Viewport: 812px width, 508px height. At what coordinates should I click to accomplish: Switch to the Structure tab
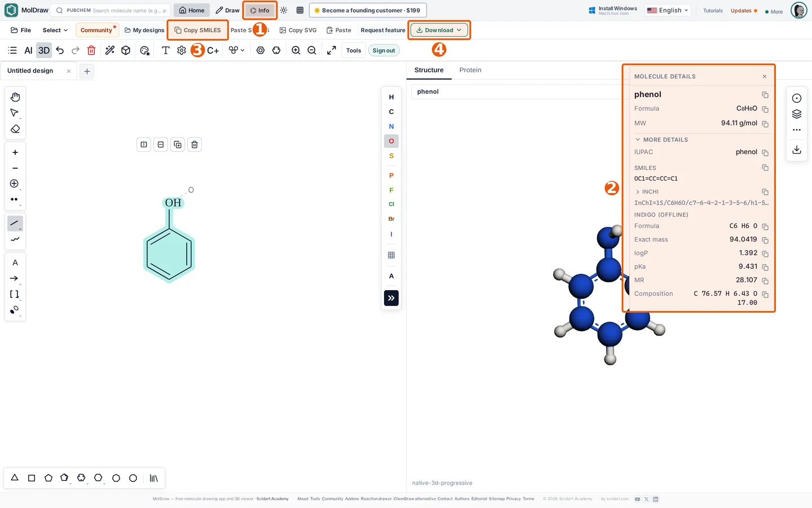click(x=429, y=70)
